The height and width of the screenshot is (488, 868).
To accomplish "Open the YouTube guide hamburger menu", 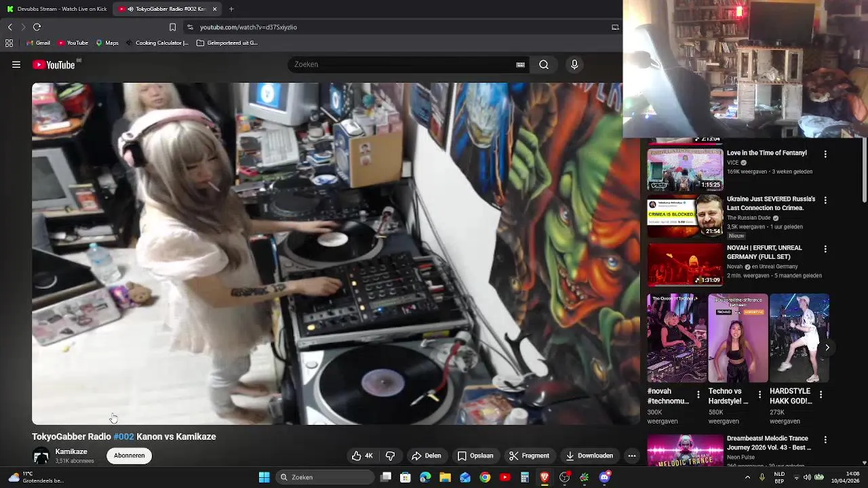I will tap(16, 64).
